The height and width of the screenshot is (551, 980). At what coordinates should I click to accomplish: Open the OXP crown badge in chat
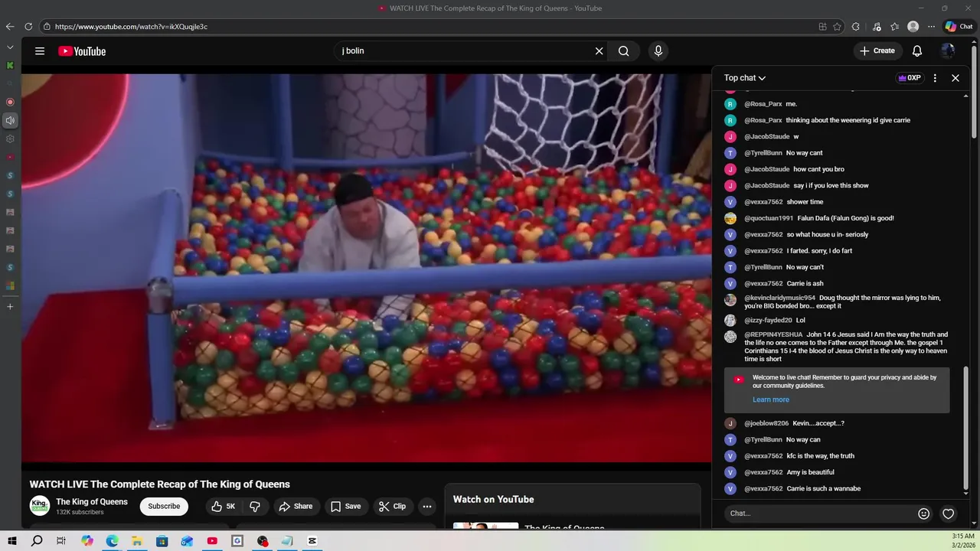pyautogui.click(x=910, y=78)
